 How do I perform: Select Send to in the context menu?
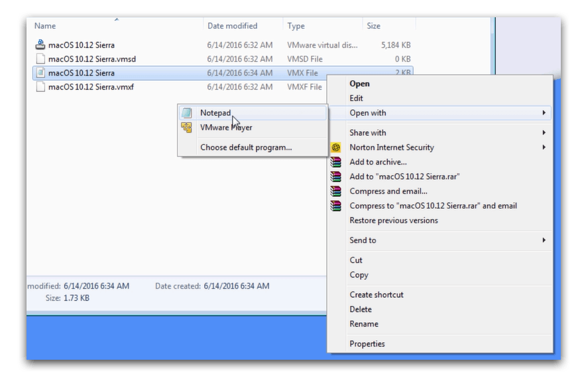[x=440, y=240]
